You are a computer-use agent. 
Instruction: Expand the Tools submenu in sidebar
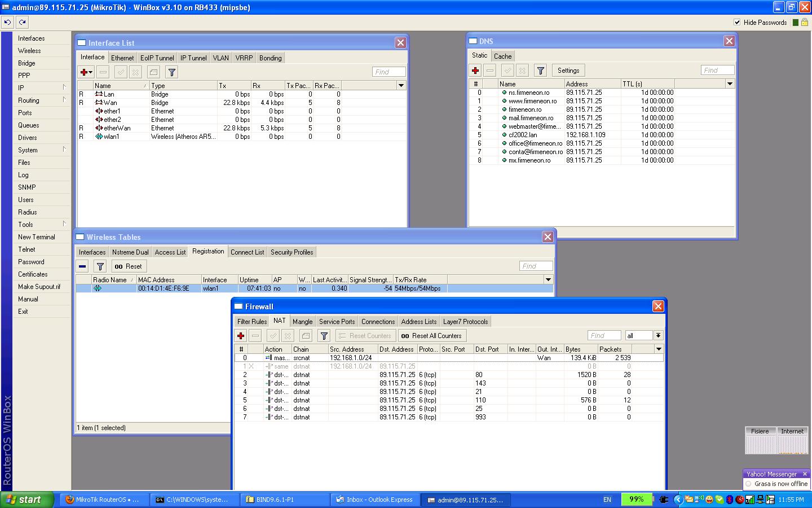[x=42, y=224]
